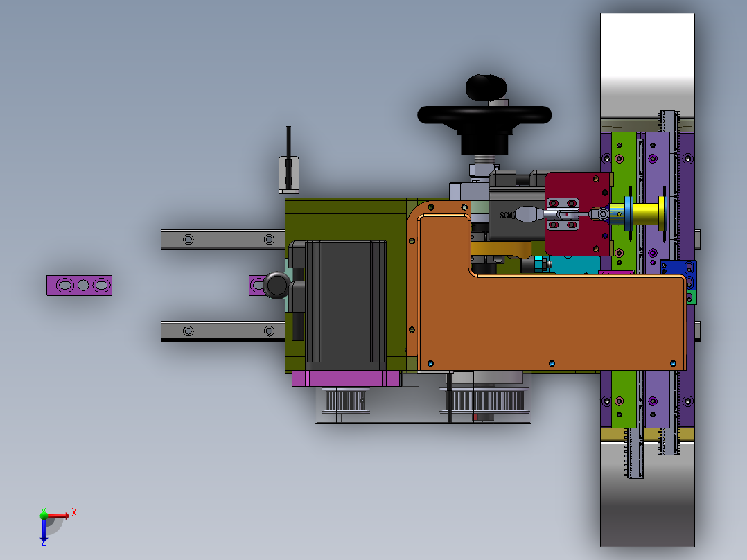Select the black ball knob beside motor
This screenshot has height=560, width=747.
pyautogui.click(x=276, y=285)
